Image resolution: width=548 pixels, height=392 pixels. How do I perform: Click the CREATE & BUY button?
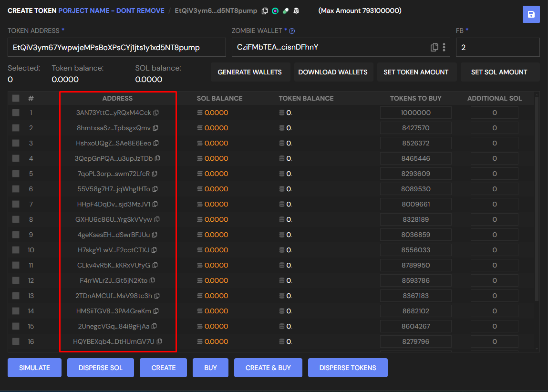point(268,368)
